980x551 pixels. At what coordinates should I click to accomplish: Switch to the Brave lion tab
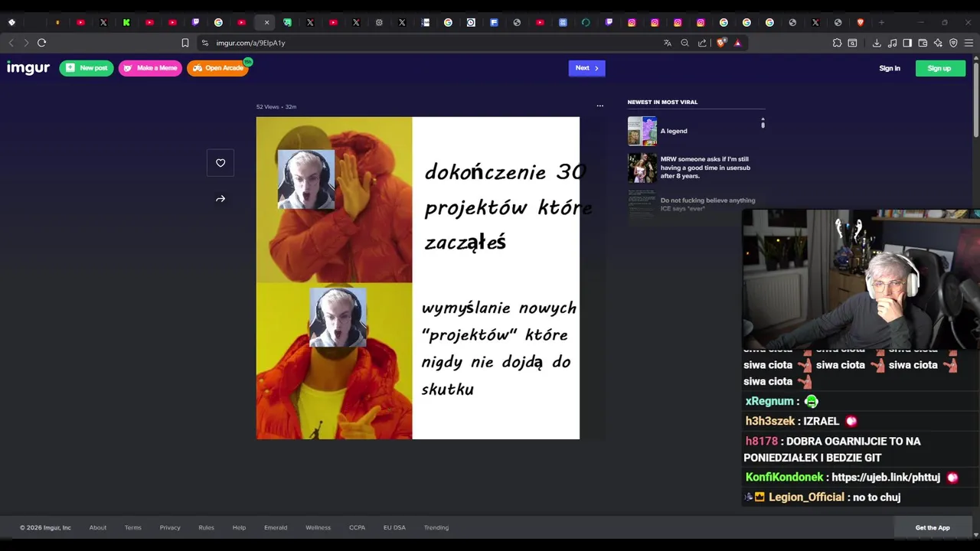[861, 22]
